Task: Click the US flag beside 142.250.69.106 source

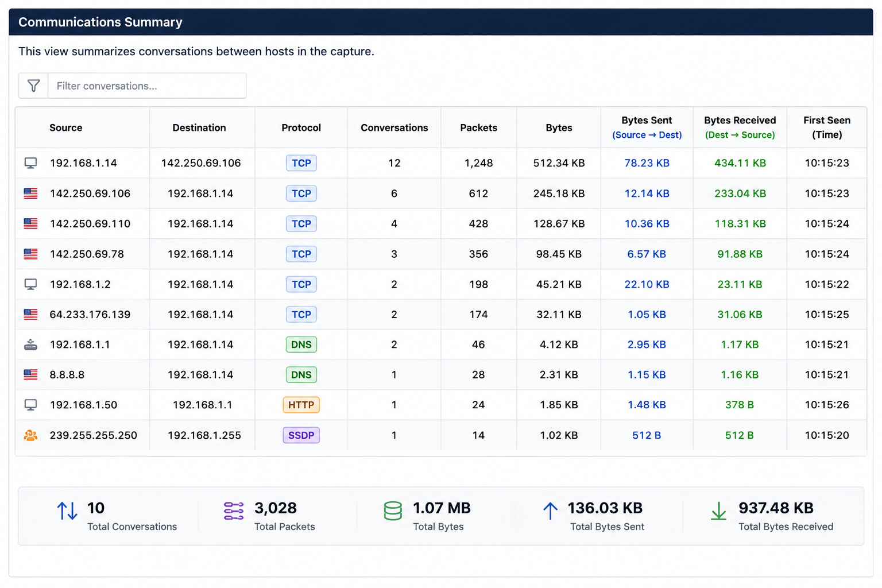Action: click(30, 194)
